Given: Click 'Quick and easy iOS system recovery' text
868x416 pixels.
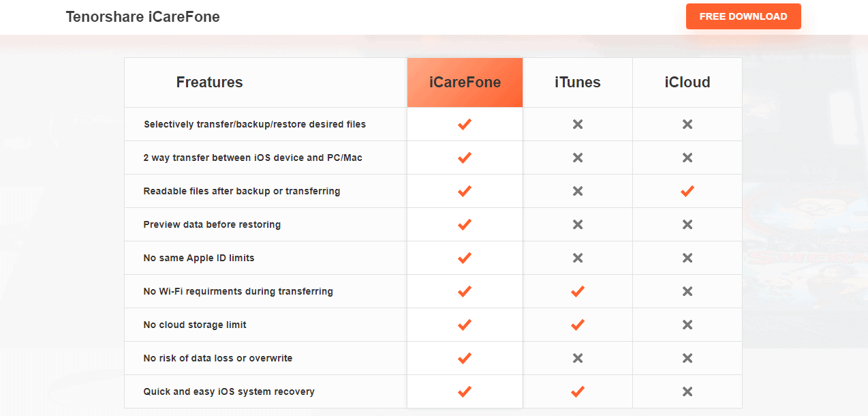Looking at the screenshot, I should pos(229,391).
